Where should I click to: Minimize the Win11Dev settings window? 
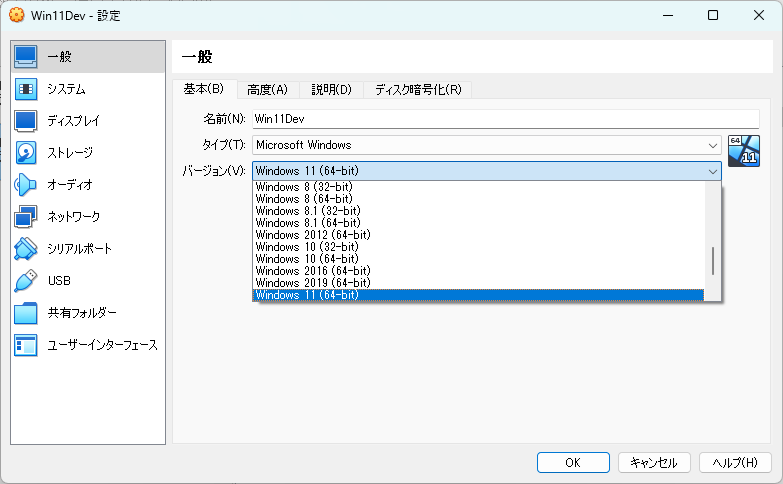coord(668,15)
